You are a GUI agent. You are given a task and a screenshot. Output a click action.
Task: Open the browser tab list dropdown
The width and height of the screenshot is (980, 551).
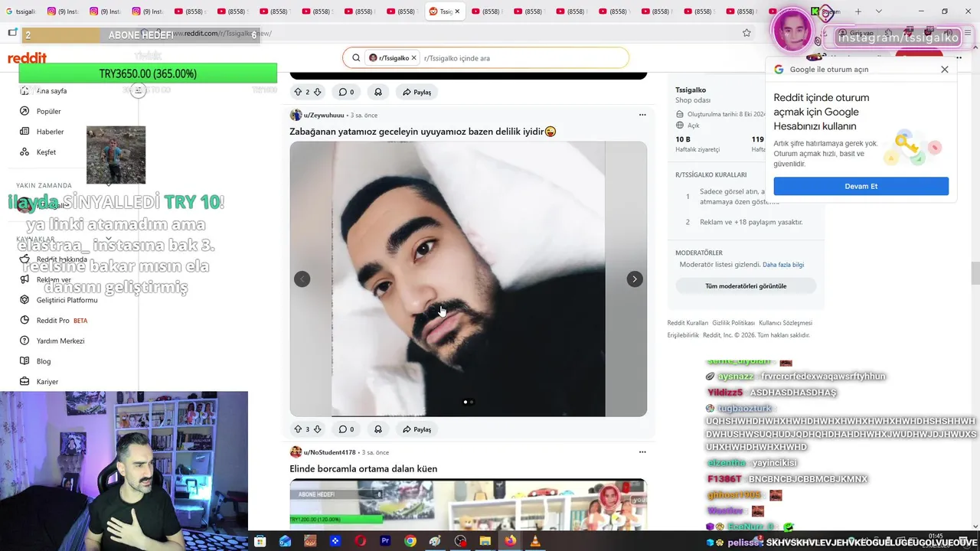pos(878,11)
